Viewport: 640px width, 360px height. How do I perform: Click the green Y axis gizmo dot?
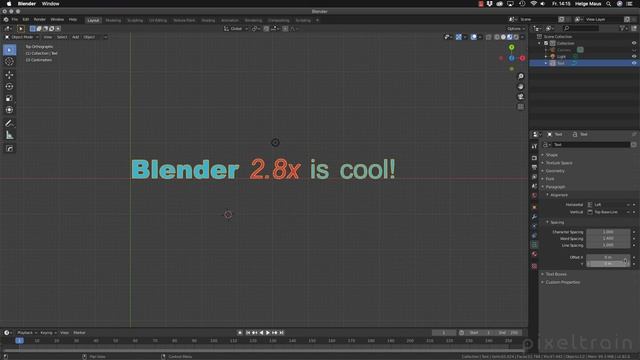click(x=511, y=47)
